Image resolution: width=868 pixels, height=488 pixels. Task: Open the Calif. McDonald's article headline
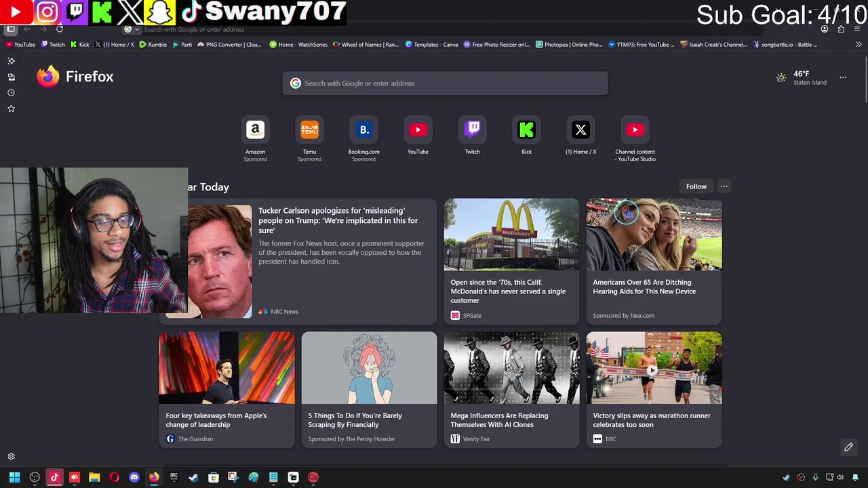[508, 291]
